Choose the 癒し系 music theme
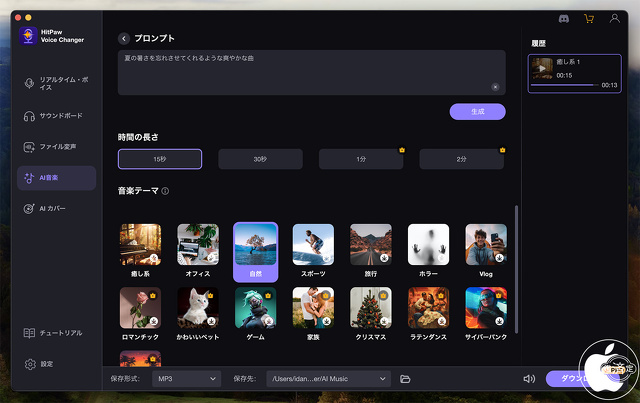 click(x=140, y=251)
